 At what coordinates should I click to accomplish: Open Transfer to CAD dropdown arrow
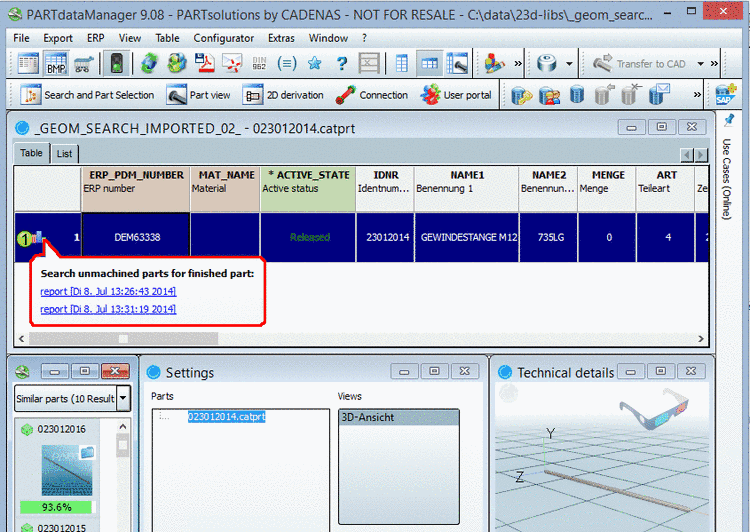pos(700,64)
